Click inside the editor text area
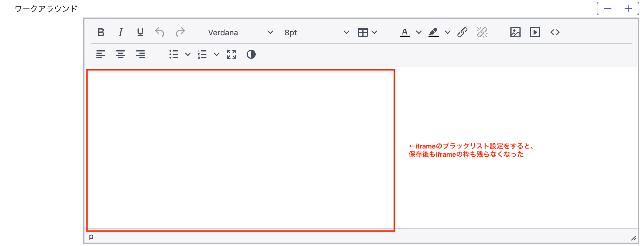644x246 pixels. 362,148
